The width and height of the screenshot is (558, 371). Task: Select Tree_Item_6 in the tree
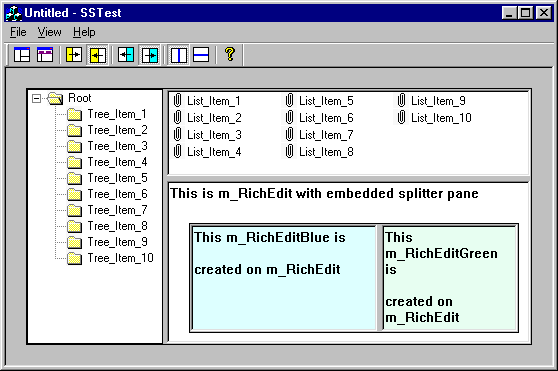coord(117,194)
